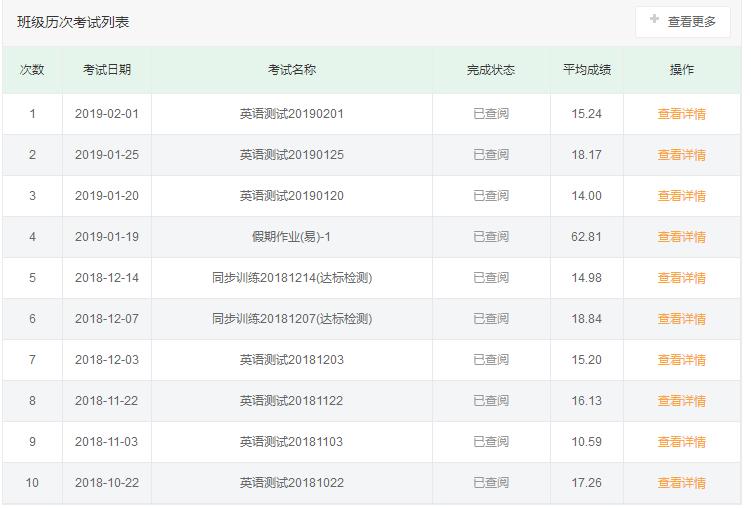Click the date 2019-01-19

(x=107, y=237)
